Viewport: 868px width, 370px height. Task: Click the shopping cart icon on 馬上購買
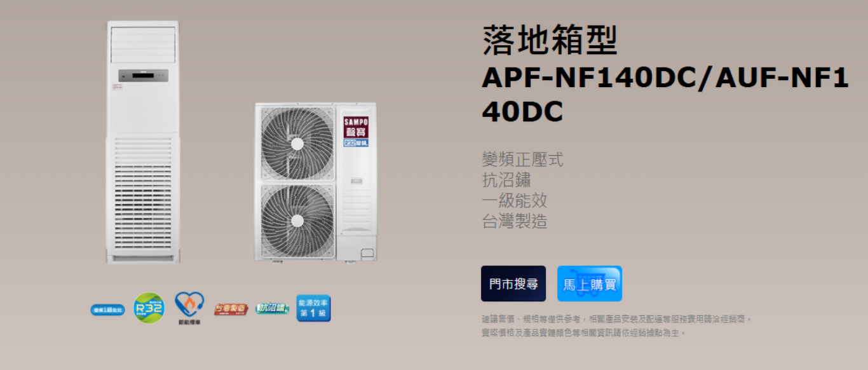pos(590,284)
